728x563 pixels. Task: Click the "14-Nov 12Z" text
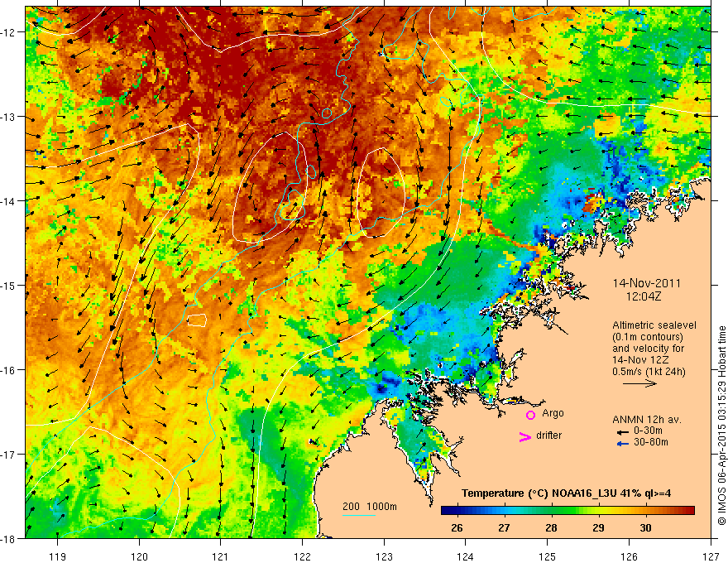pos(642,360)
